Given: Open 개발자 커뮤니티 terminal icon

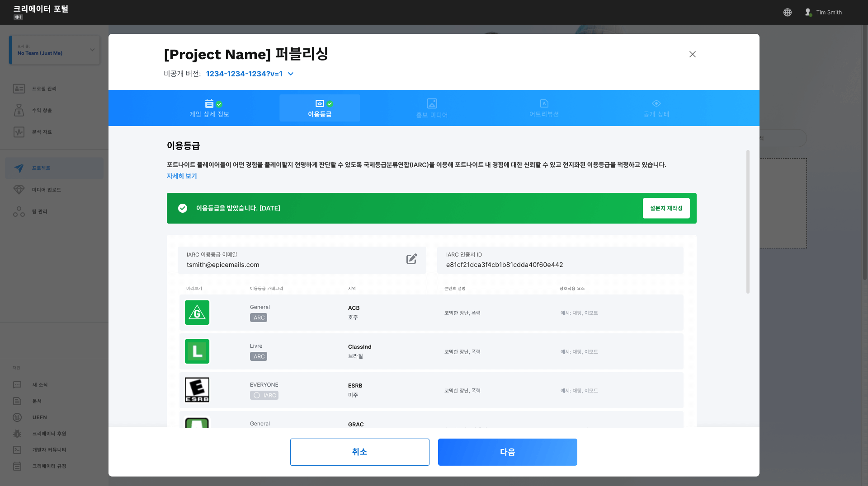Looking at the screenshot, I should coord(17,450).
